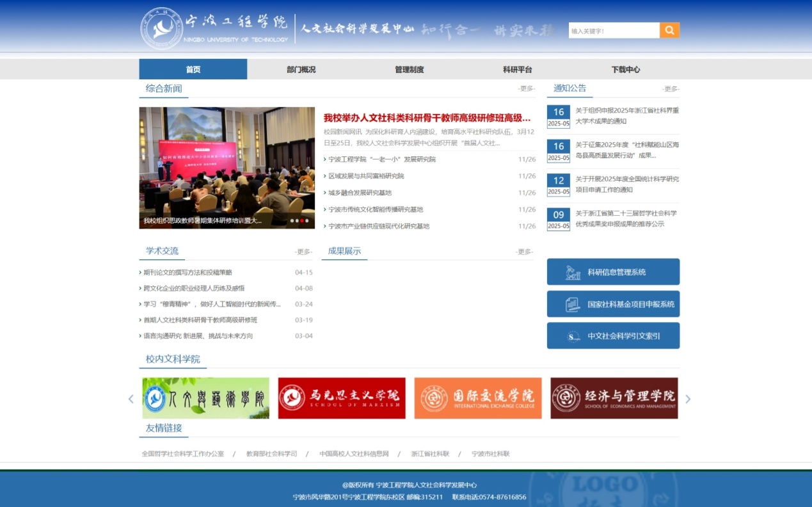
Task: Select the active red slideshow dot
Action: click(302, 221)
